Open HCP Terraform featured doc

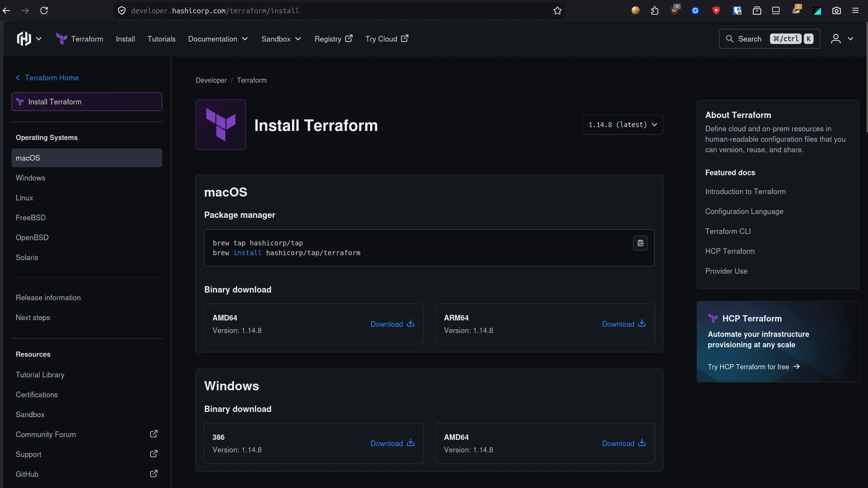click(x=730, y=251)
